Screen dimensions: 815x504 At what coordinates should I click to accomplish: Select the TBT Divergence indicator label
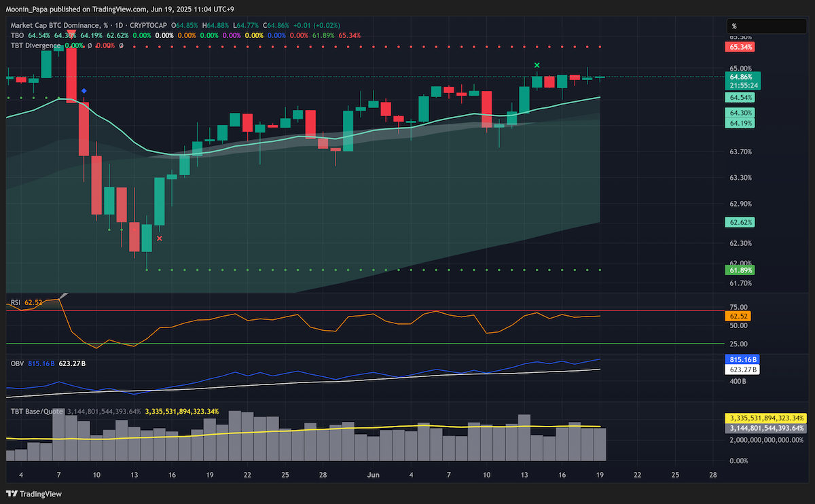[x=39, y=45]
